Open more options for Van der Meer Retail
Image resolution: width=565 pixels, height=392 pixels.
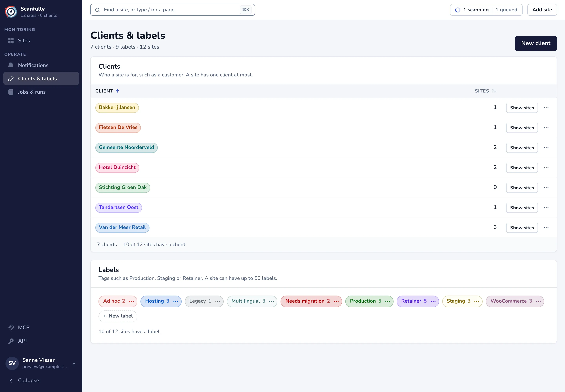click(546, 228)
